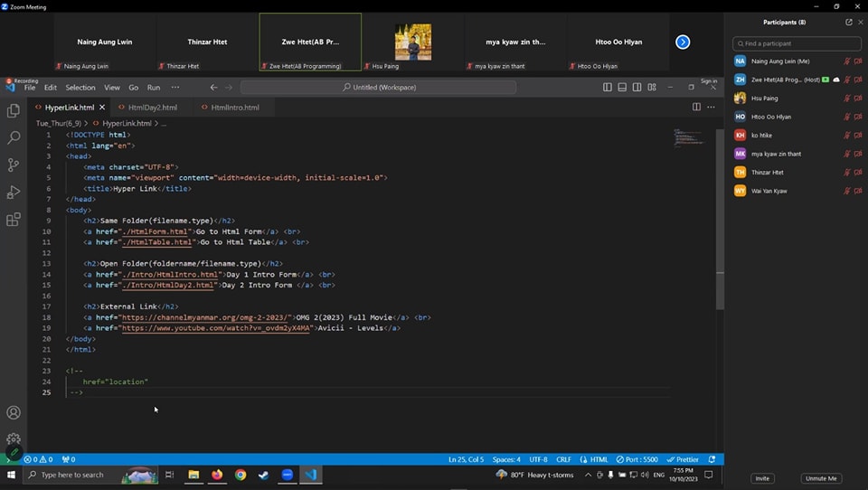Open the Manage gear menu
Image resolution: width=868 pixels, height=490 pixels.
14,439
